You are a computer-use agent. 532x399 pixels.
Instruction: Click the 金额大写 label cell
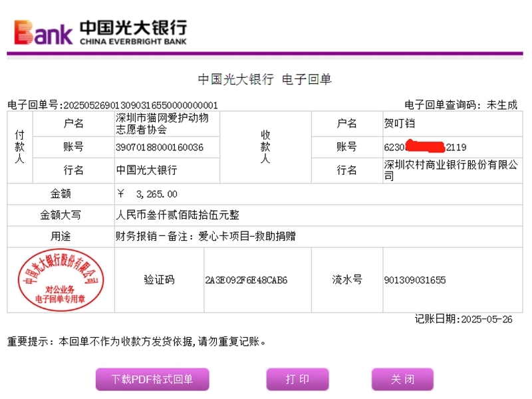point(61,215)
